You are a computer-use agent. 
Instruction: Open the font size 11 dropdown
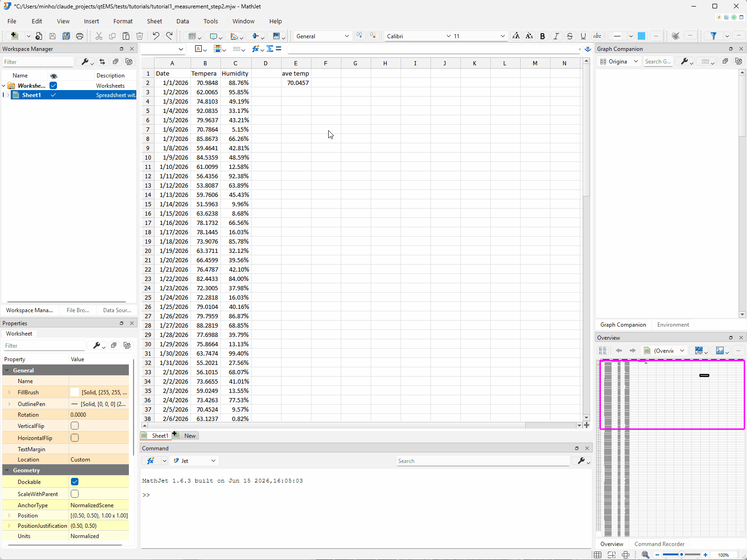[x=479, y=36]
